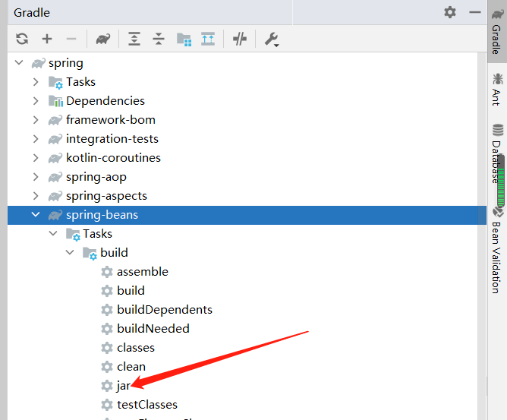Collapse the spring root project
Image resolution: width=507 pixels, height=420 pixels.
[19, 62]
